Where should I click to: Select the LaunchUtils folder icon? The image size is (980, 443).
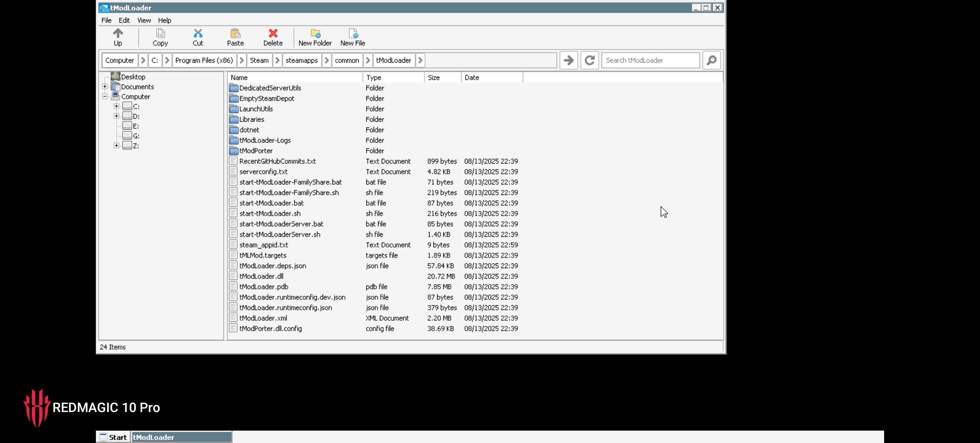tap(234, 109)
